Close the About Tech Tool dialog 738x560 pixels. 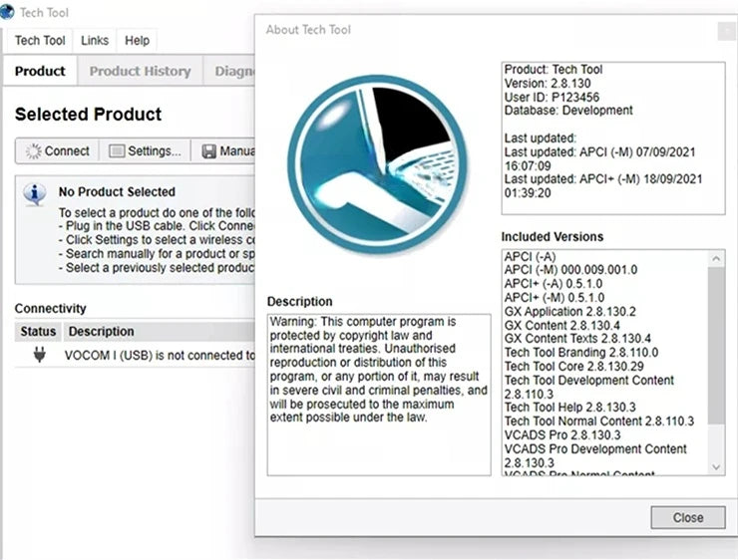click(x=688, y=518)
